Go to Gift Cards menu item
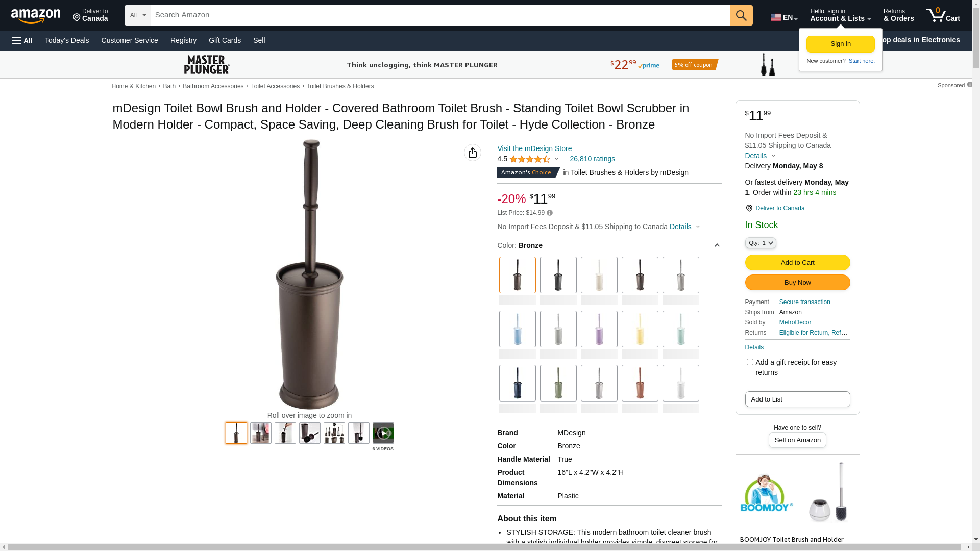Viewport: 980px width, 551px height. [x=225, y=40]
